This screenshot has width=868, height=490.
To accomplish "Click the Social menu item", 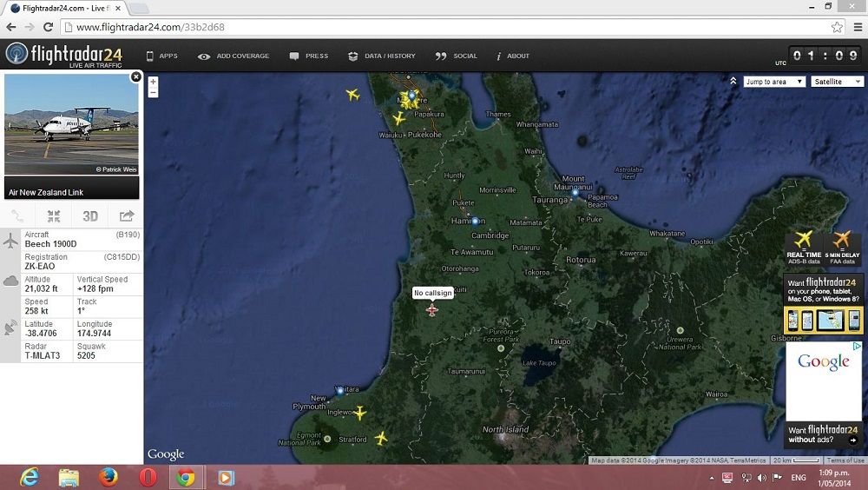I will (x=457, y=56).
